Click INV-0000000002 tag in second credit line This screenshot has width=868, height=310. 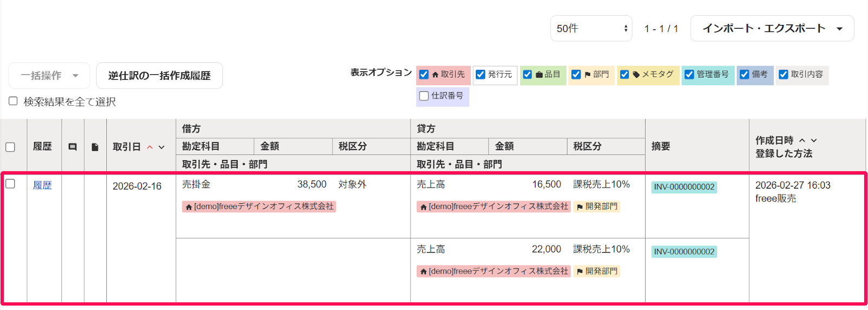[x=684, y=251]
